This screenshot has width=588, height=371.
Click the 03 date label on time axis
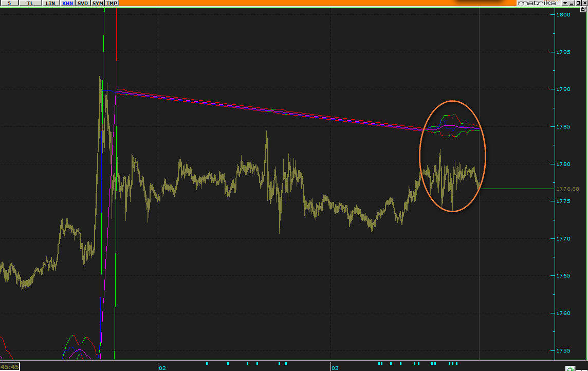(x=335, y=368)
